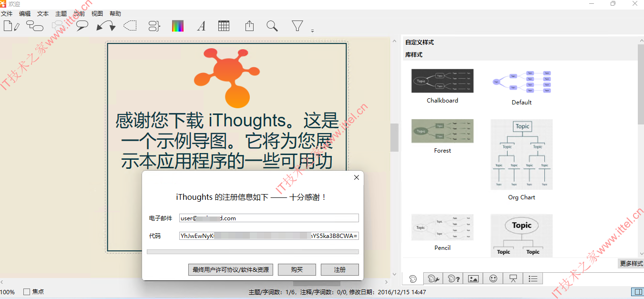Click the 自定义样式 heading

(419, 42)
